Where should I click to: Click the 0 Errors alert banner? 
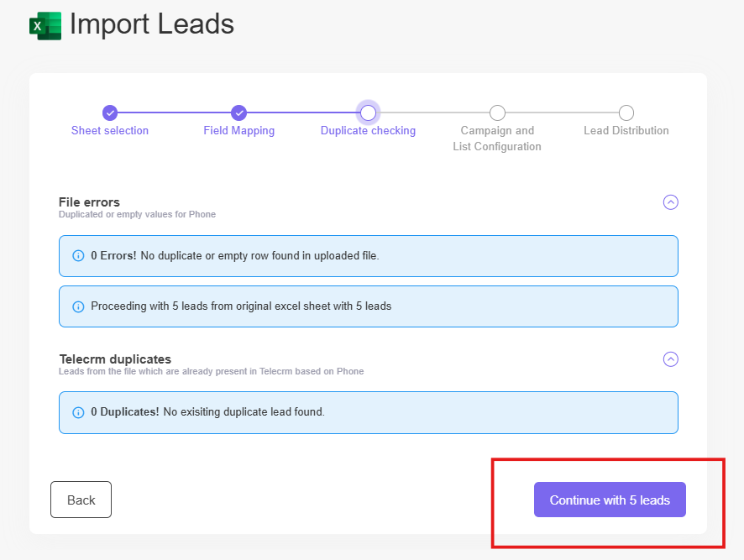pos(368,256)
